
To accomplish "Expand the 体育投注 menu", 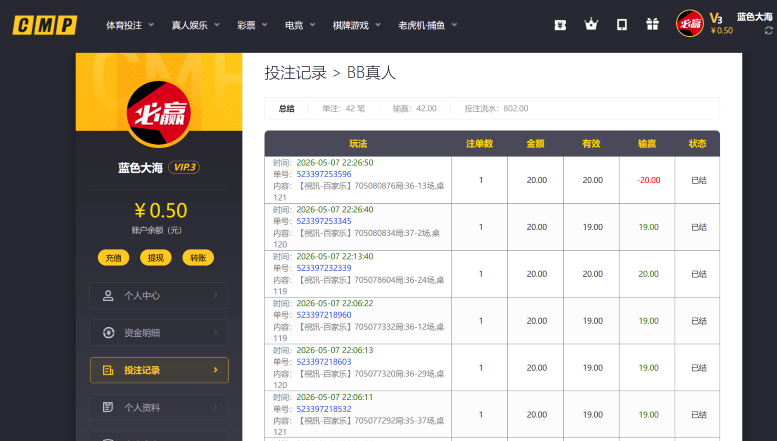I will click(130, 25).
